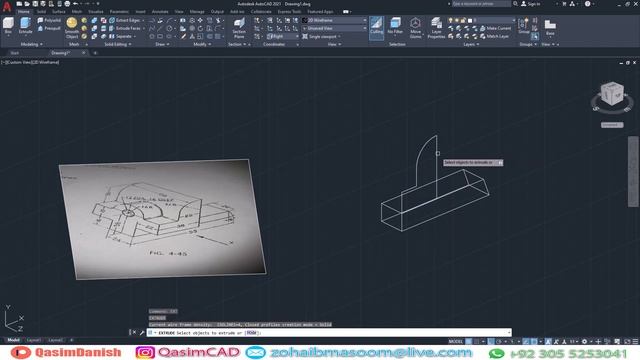The height and width of the screenshot is (360, 640).
Task: Expand the Modify panel dropdown
Action: 202,44
